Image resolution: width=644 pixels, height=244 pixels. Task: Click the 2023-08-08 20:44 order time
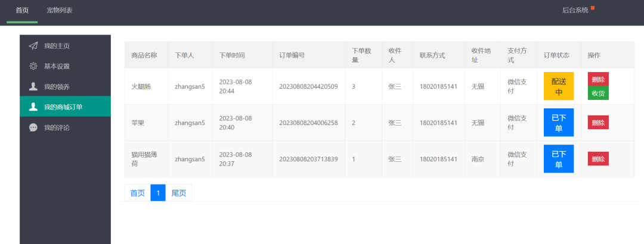click(x=236, y=86)
